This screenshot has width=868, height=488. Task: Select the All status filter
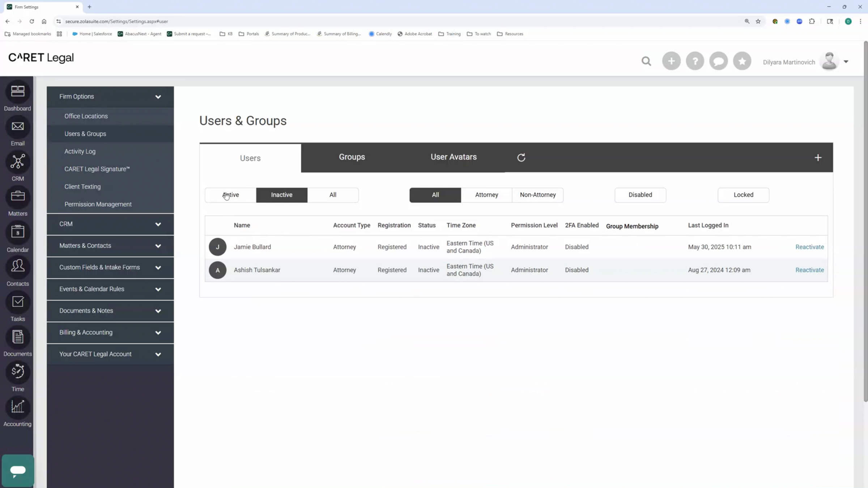[x=333, y=195]
